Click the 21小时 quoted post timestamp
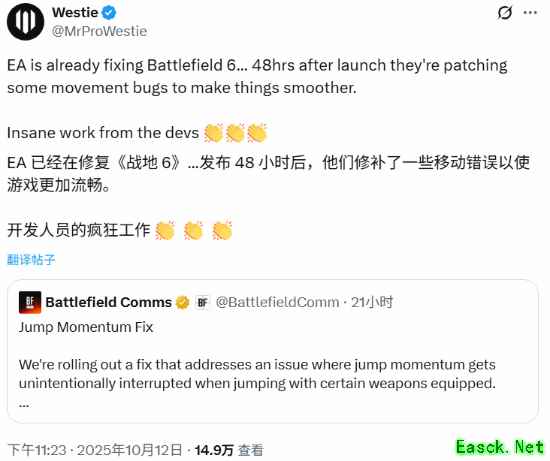Image resolution: width=550 pixels, height=461 pixels. click(x=372, y=302)
